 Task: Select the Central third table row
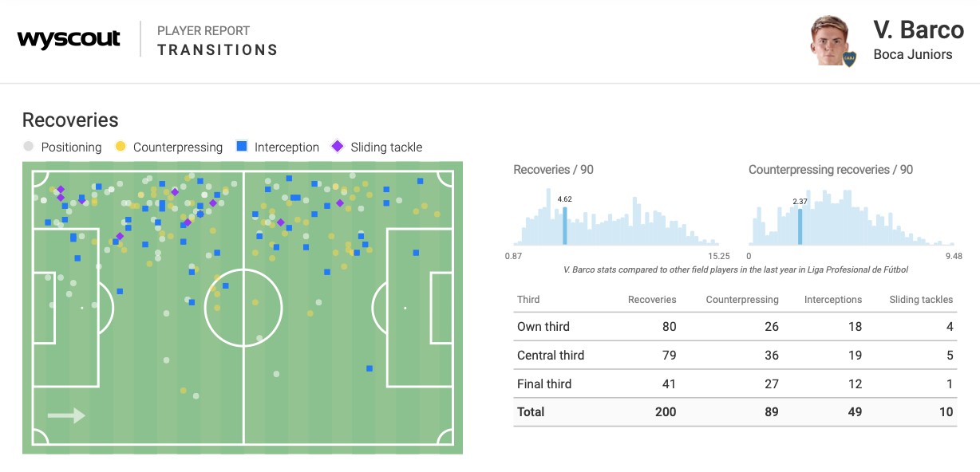(x=734, y=356)
